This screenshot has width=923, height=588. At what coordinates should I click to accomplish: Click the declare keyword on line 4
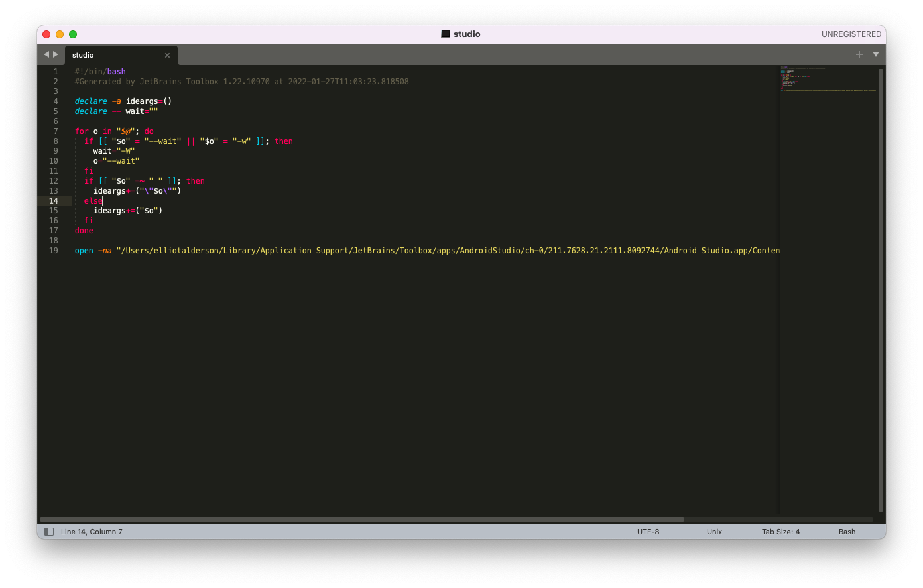tap(90, 101)
